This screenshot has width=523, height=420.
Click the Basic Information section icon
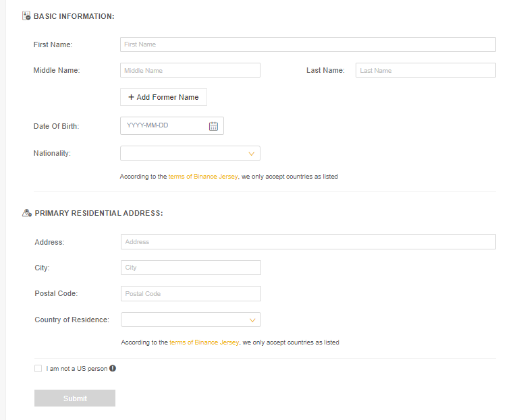[26, 16]
